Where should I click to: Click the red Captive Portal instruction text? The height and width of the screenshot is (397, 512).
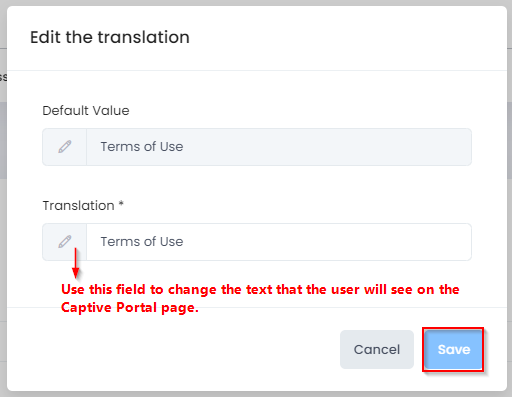tap(260, 298)
